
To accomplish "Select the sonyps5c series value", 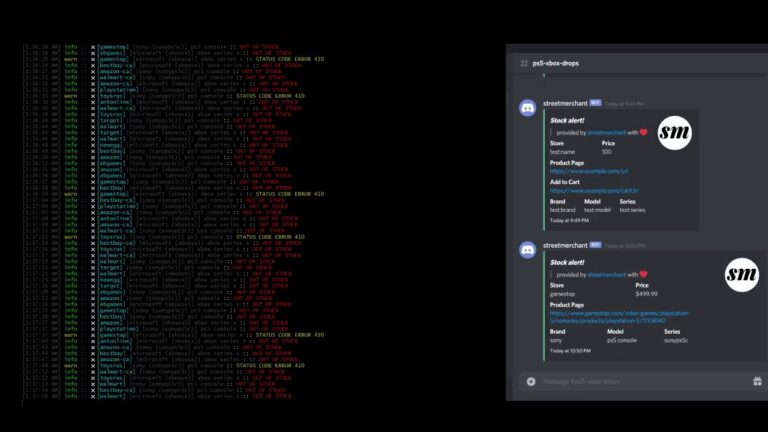I will click(676, 340).
